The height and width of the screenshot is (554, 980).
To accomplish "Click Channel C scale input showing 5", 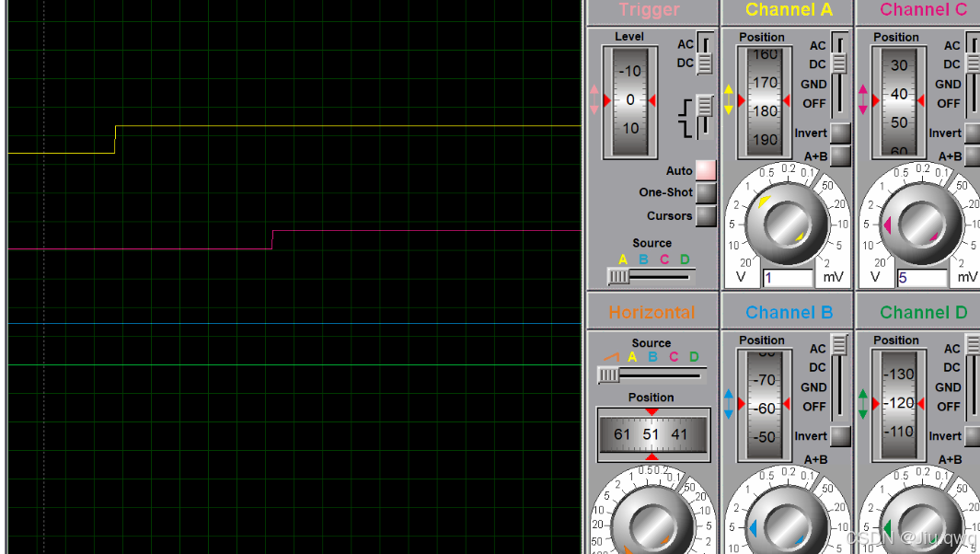I will point(922,278).
